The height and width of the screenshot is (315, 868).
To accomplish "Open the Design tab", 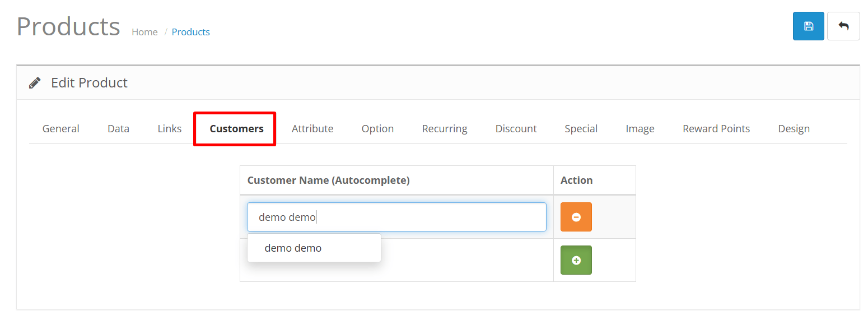I will click(x=794, y=129).
